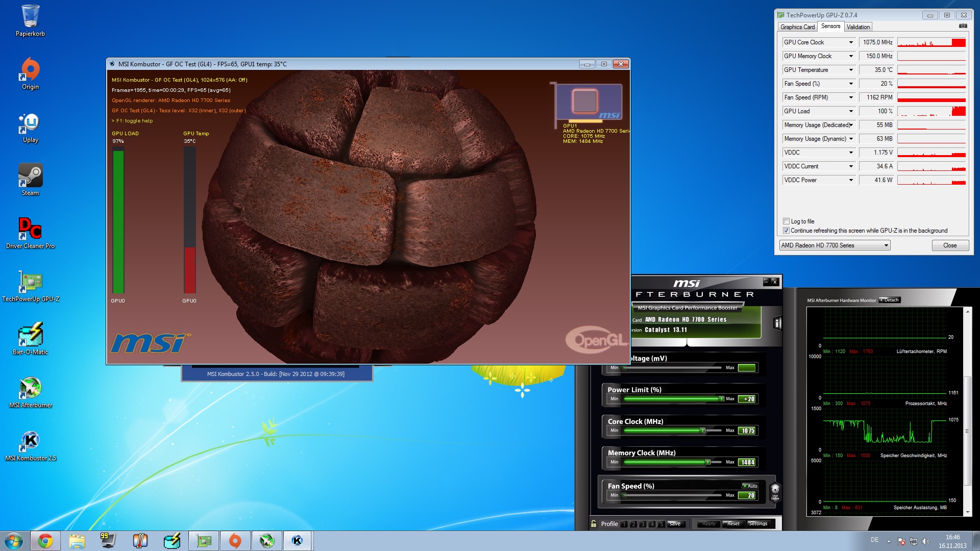Select the Sensors tab in GPU-Z

click(830, 26)
